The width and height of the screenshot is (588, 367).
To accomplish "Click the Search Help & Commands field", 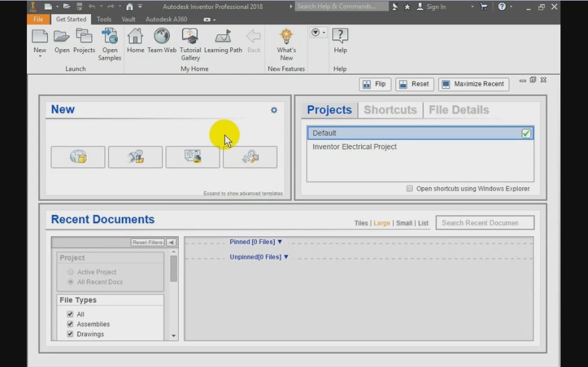I will pyautogui.click(x=341, y=7).
